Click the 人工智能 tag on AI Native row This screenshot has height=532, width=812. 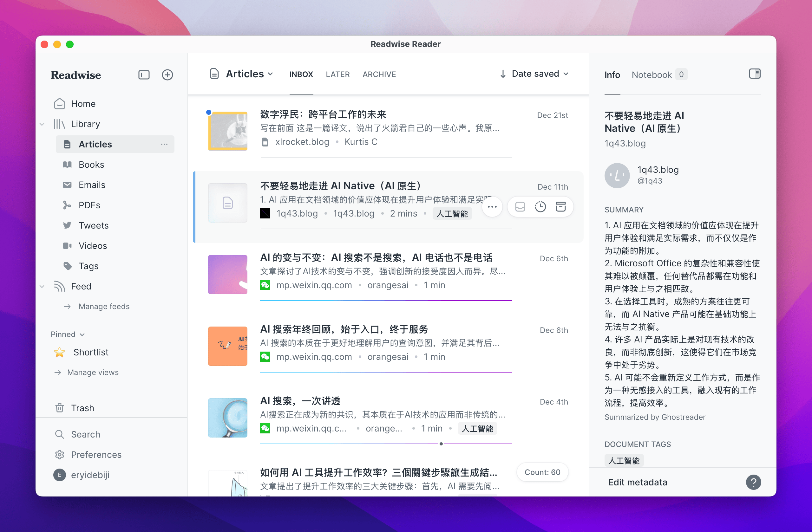pos(452,214)
